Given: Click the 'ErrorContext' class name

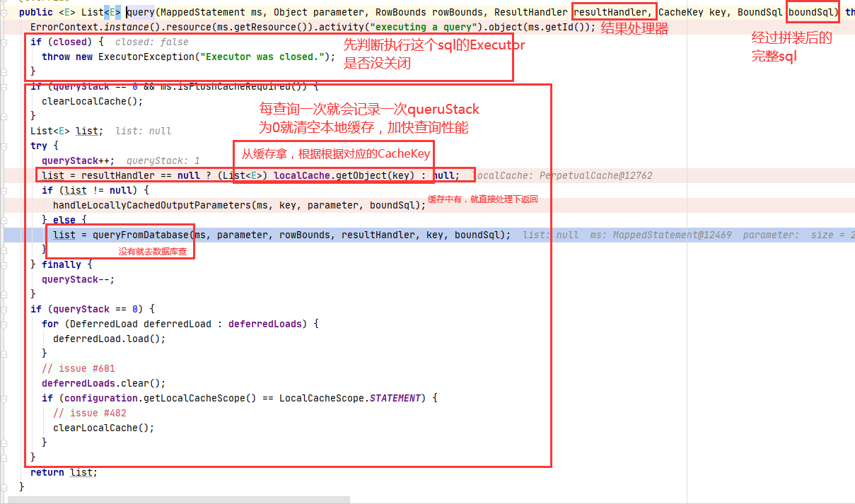Looking at the screenshot, I should pos(64,27).
